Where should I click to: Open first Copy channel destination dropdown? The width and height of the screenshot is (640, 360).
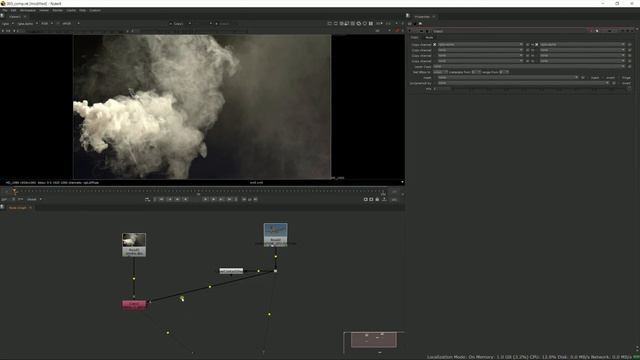(x=582, y=44)
